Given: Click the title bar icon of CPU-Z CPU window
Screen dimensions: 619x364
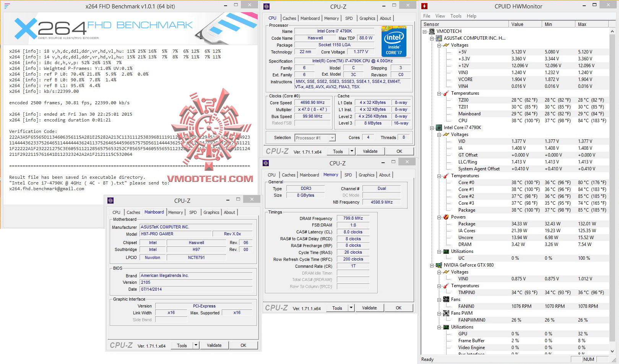Looking at the screenshot, I should coord(266,6).
